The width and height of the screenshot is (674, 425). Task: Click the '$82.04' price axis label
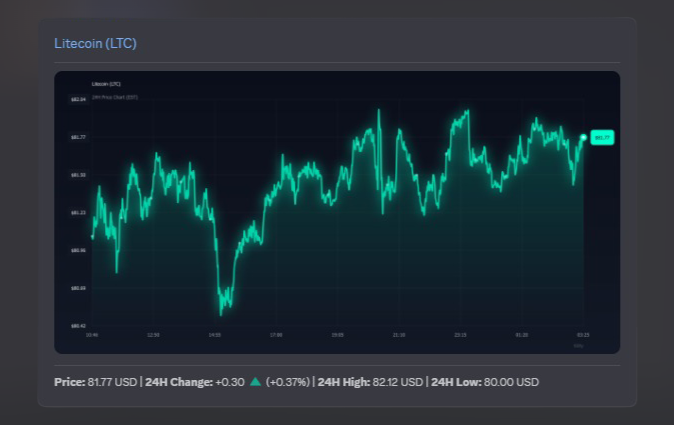[x=78, y=99]
